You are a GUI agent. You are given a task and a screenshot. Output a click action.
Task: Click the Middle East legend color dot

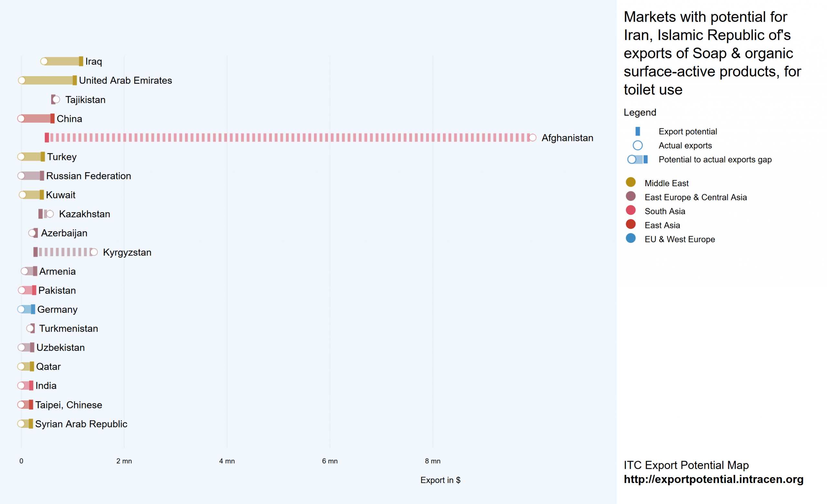coord(631,182)
